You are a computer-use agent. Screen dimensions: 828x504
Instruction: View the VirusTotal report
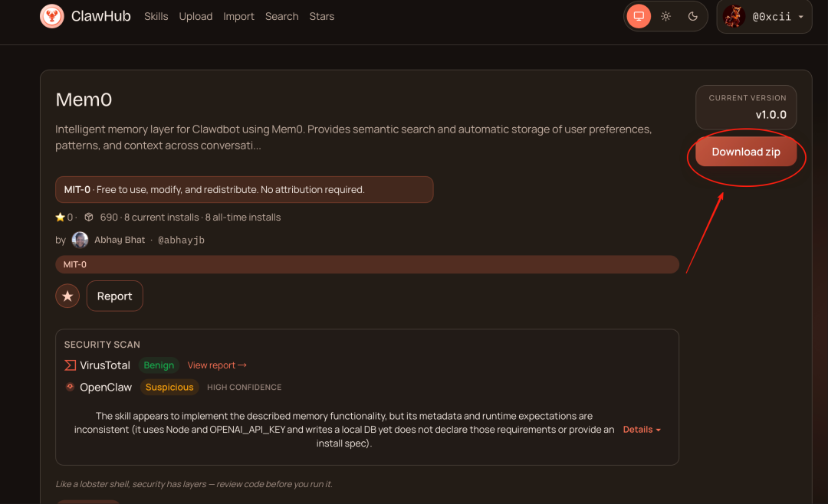tap(217, 365)
